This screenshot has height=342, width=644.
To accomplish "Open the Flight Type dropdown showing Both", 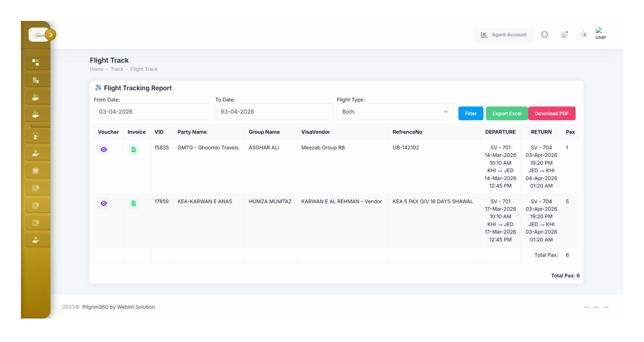I will point(395,112).
